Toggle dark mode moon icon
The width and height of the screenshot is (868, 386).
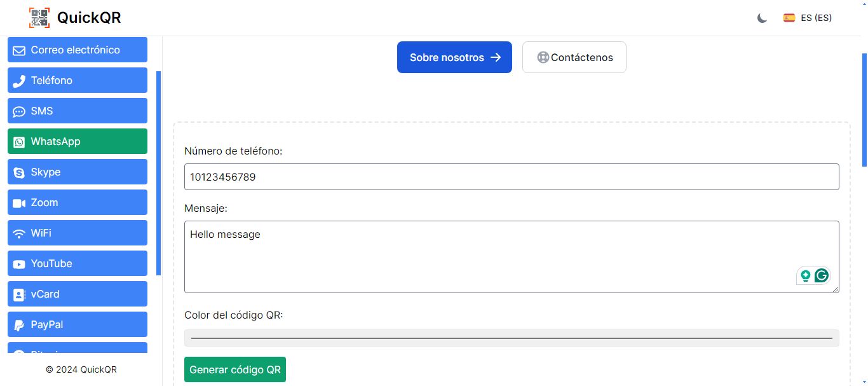point(762,18)
